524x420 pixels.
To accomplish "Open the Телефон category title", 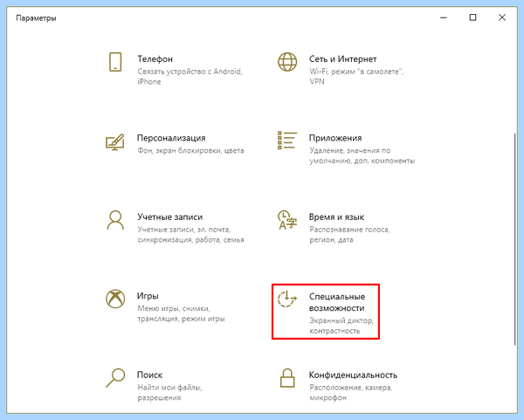I will pos(155,59).
